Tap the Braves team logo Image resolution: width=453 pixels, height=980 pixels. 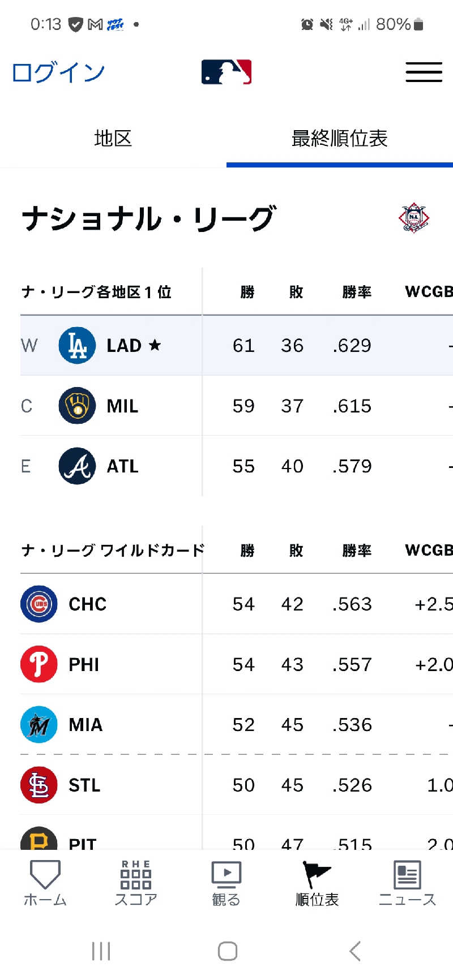[77, 466]
